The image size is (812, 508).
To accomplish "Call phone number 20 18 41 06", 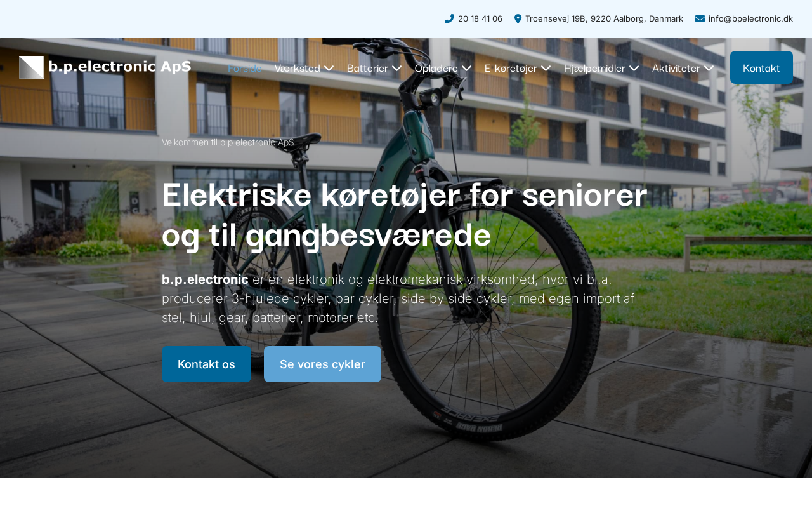I will (480, 19).
